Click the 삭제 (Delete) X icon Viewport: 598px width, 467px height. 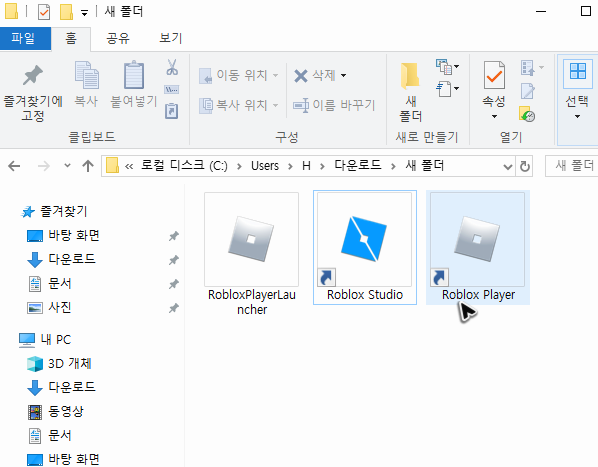click(301, 75)
